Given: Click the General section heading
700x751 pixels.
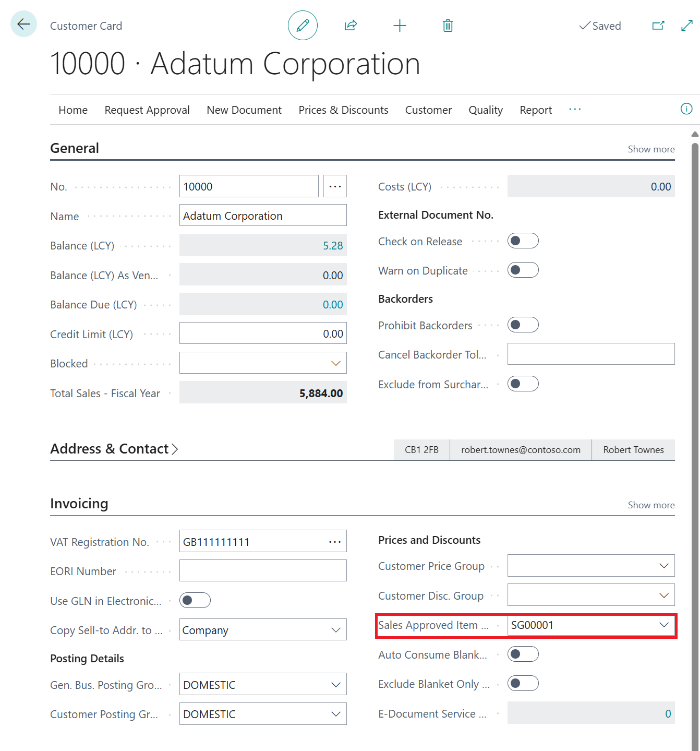Looking at the screenshot, I should (x=75, y=148).
